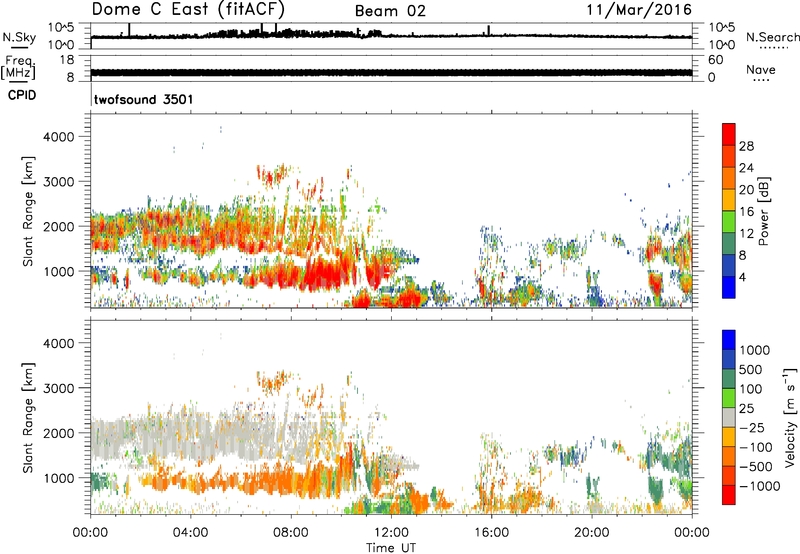The image size is (800, 554).
Task: Click the date '11/Mar/2016'
Action: [639, 9]
